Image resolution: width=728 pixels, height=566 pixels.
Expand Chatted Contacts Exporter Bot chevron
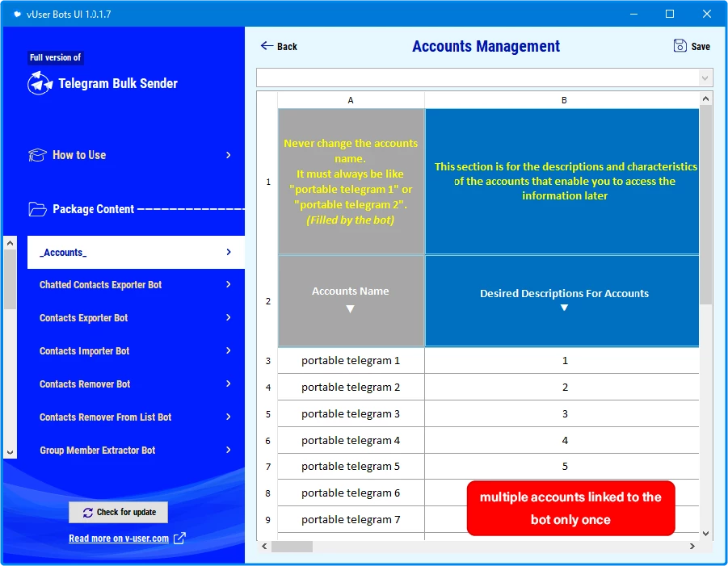pyautogui.click(x=229, y=284)
